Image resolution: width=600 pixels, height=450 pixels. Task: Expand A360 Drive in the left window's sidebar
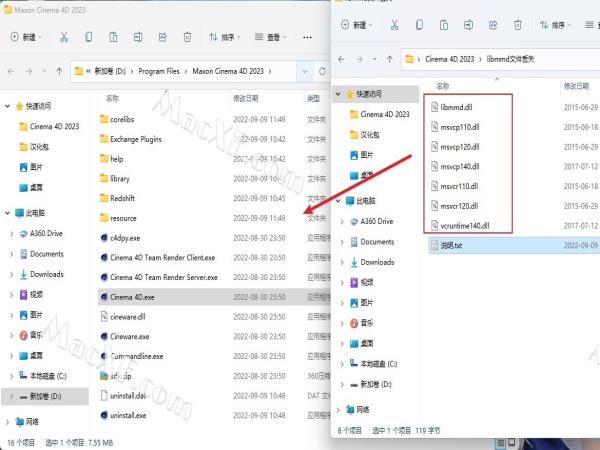click(x=11, y=233)
